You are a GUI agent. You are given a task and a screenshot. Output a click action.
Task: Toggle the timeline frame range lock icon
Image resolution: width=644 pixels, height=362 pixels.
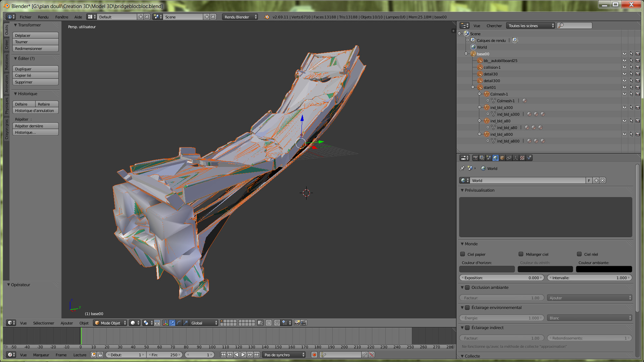point(100,355)
